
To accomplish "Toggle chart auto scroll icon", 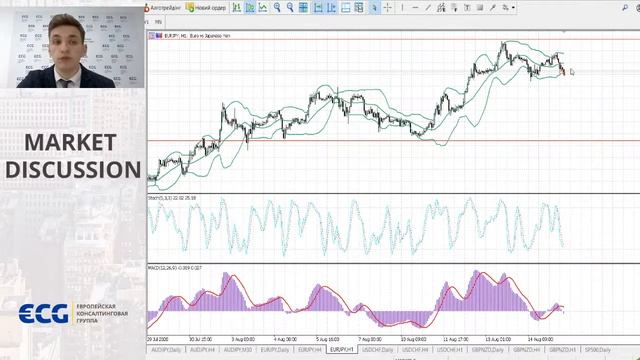I will (318, 7).
